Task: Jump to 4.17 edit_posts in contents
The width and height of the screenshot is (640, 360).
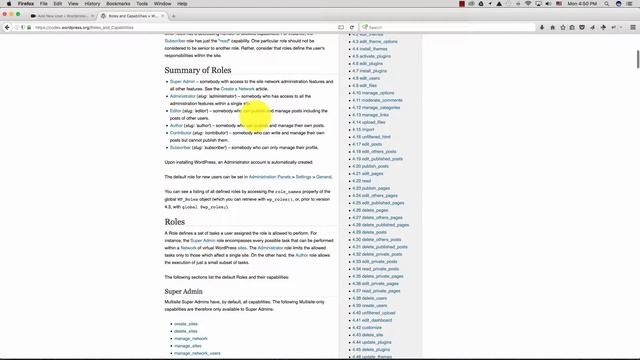Action: (x=367, y=144)
